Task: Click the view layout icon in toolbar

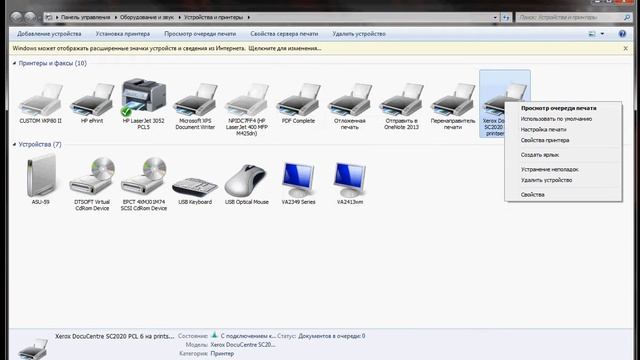Action: pyautogui.click(x=592, y=34)
